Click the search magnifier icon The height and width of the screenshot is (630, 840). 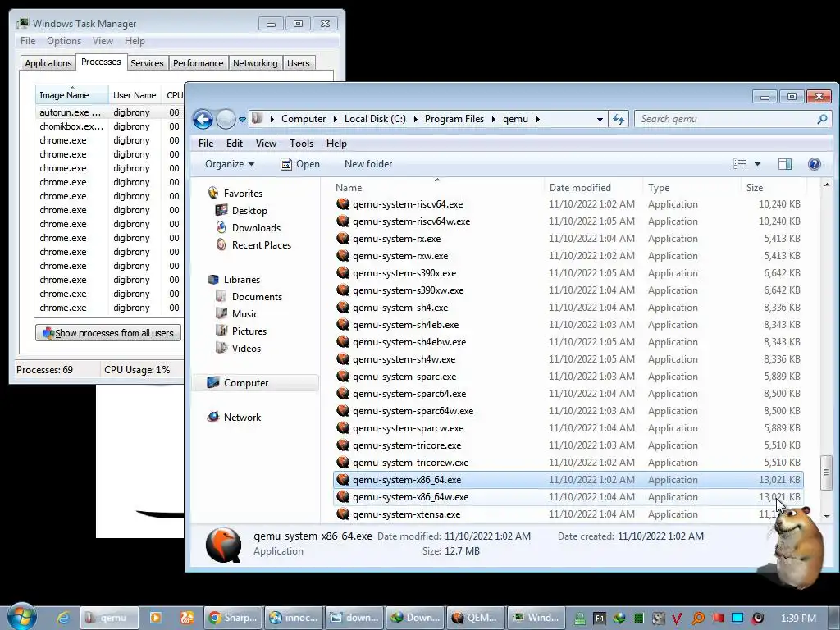coord(822,119)
